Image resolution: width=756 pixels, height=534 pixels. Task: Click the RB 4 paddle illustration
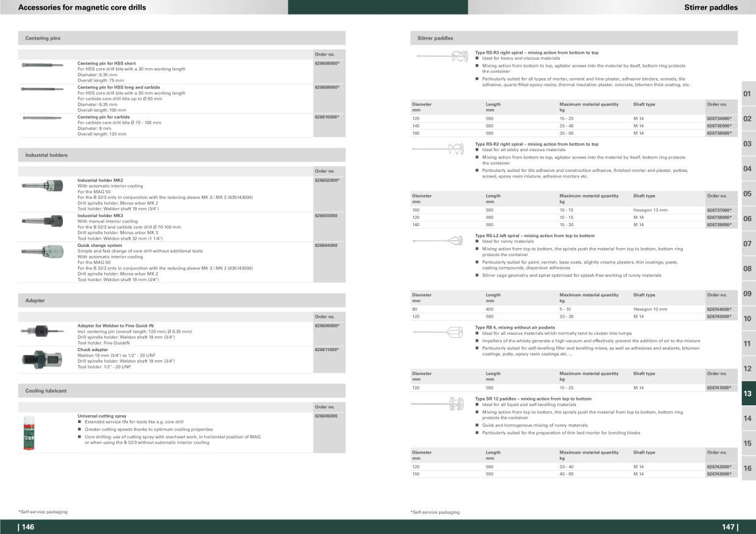(x=439, y=332)
